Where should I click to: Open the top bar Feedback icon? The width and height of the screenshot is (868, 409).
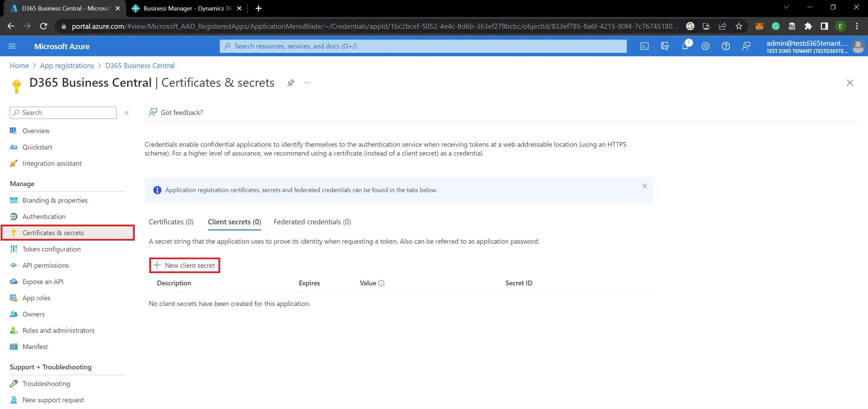[746, 46]
